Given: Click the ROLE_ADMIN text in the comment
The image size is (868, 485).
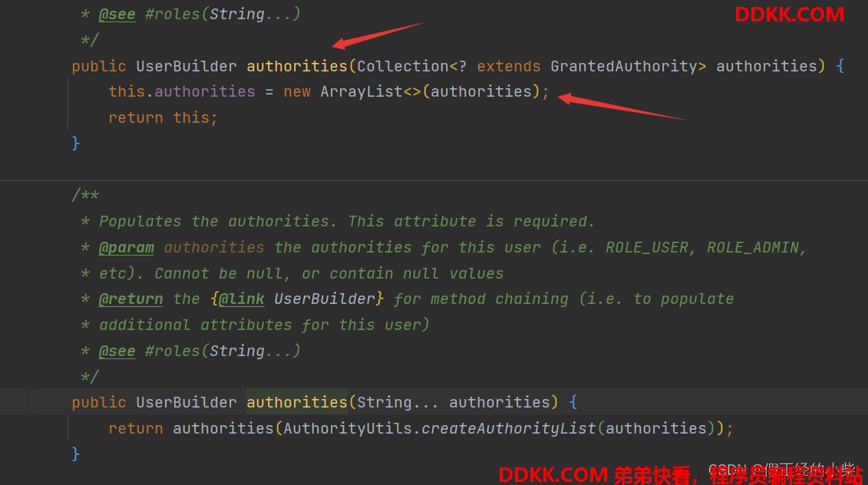Looking at the screenshot, I should (x=755, y=247).
